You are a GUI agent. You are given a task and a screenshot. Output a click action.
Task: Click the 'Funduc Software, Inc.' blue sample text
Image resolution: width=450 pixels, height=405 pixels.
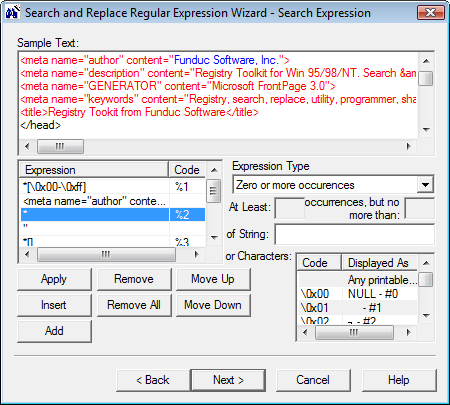coord(226,60)
